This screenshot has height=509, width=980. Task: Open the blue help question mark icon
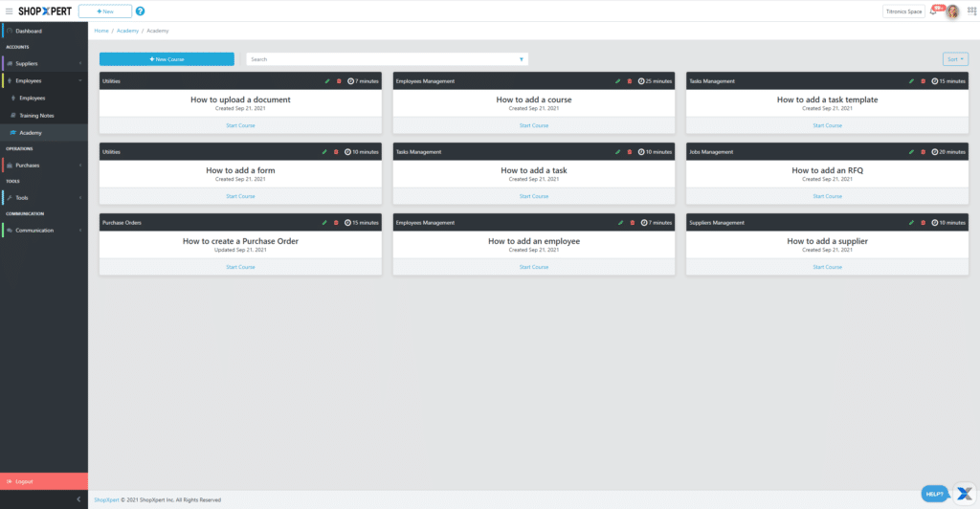140,11
